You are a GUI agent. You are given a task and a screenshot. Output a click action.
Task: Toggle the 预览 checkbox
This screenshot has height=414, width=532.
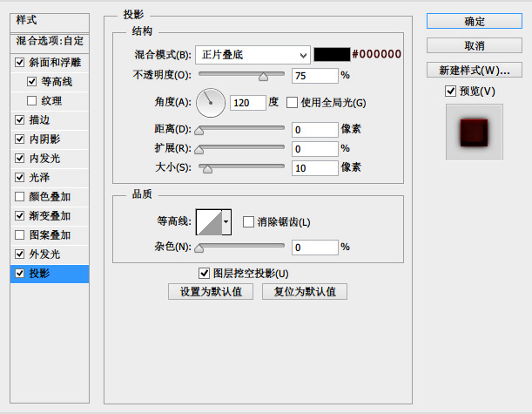450,91
